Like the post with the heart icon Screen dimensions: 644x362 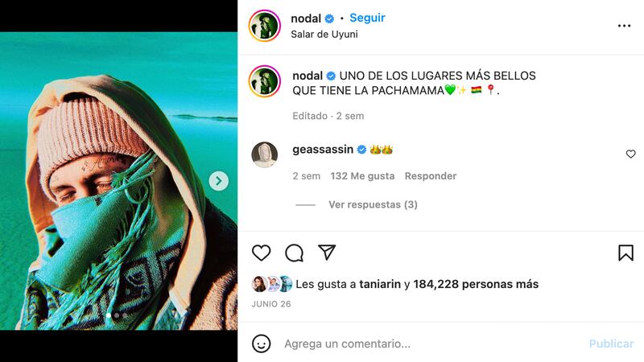(261, 253)
